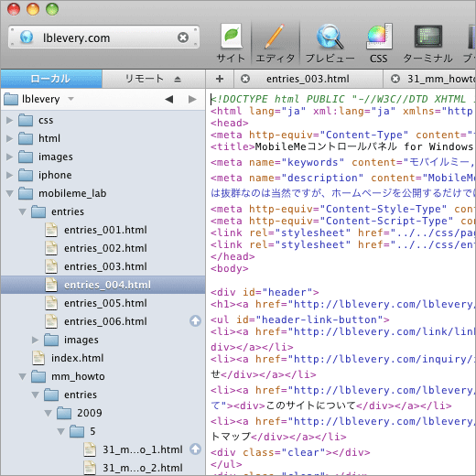Click the <title> MobileMe line
The width and height of the screenshot is (476, 476).
click(342, 146)
